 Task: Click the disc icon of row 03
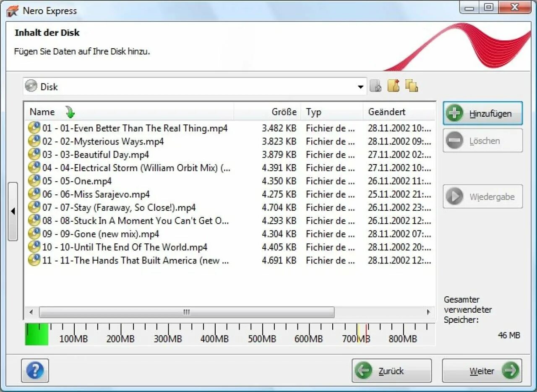coord(34,154)
